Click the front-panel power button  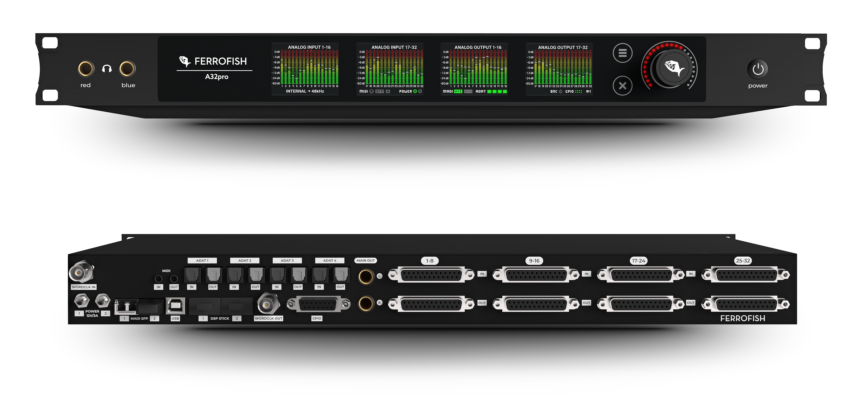point(758,69)
